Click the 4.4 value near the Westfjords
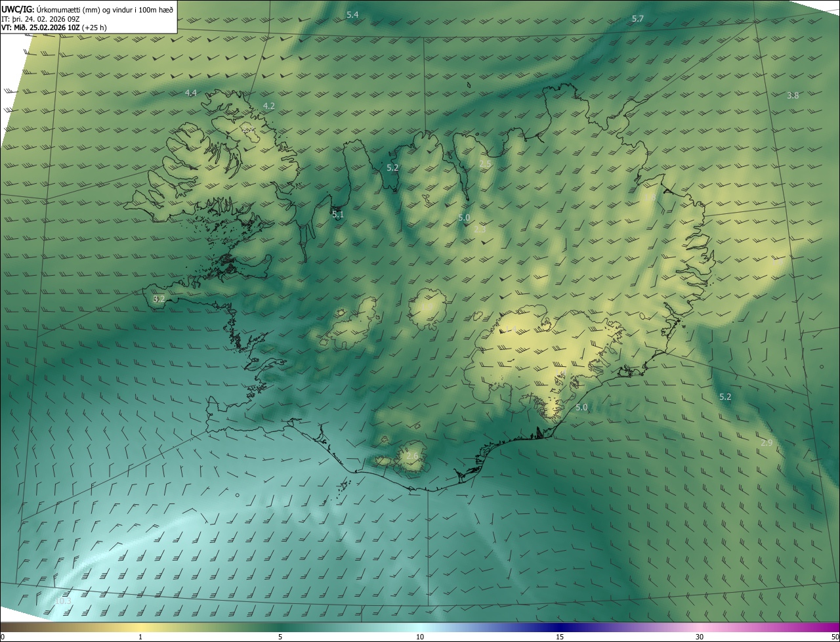The image size is (840, 642). click(x=190, y=93)
